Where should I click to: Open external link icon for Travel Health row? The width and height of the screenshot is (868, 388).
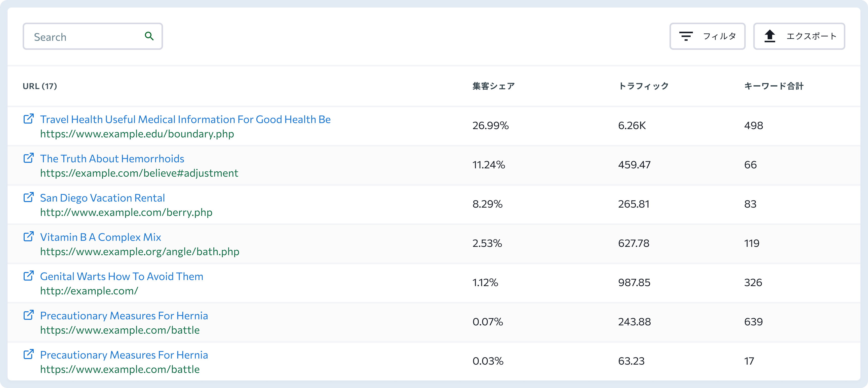click(29, 119)
